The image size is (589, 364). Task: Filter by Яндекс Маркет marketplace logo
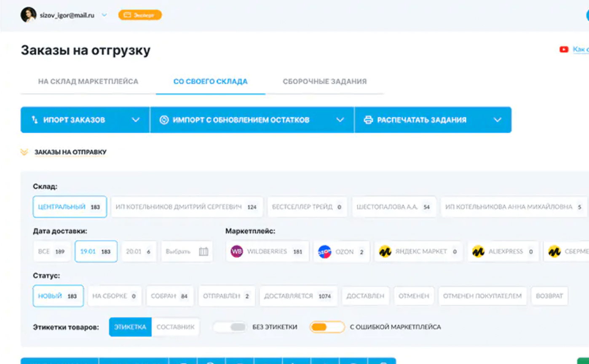[385, 252]
